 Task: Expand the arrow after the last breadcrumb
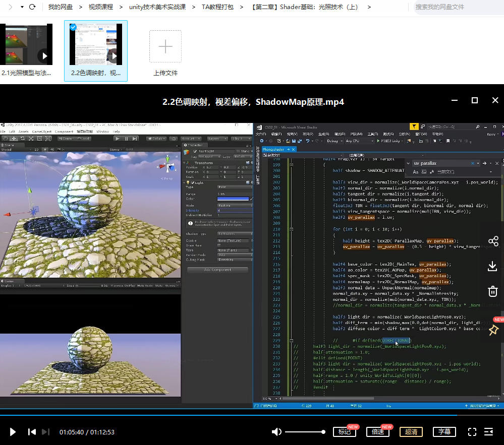pos(369,7)
